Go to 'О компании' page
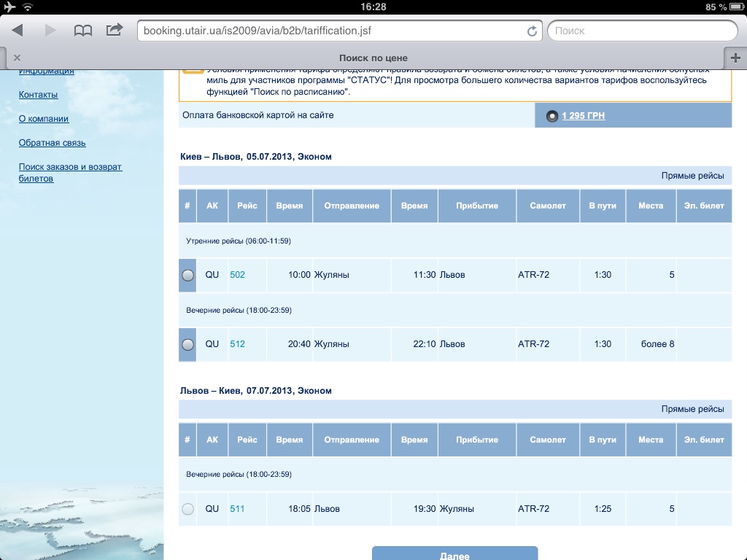 pyautogui.click(x=44, y=119)
